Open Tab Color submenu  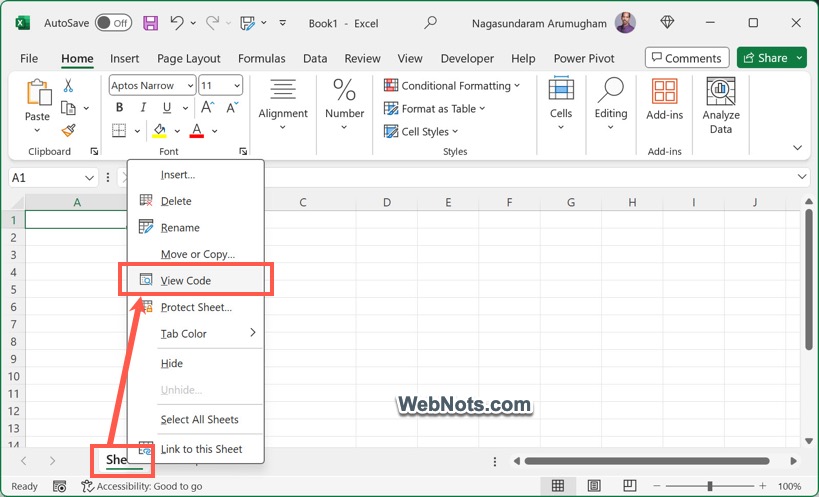pyautogui.click(x=196, y=334)
